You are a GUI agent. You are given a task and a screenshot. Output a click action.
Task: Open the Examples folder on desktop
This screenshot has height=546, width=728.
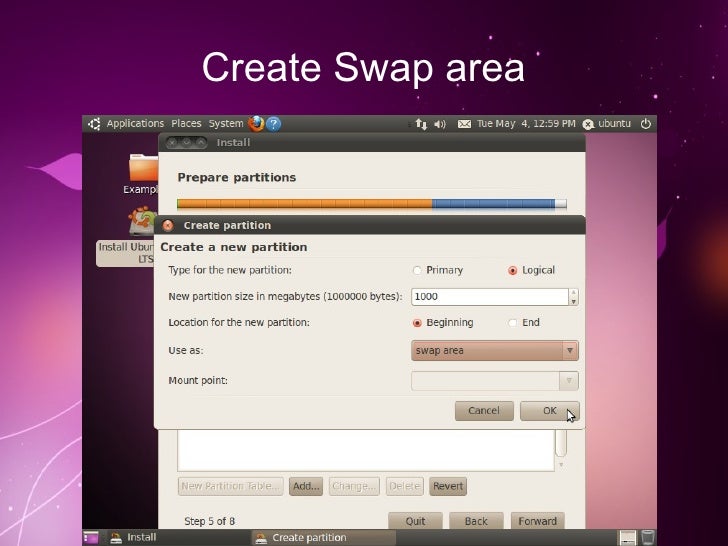[x=143, y=174]
